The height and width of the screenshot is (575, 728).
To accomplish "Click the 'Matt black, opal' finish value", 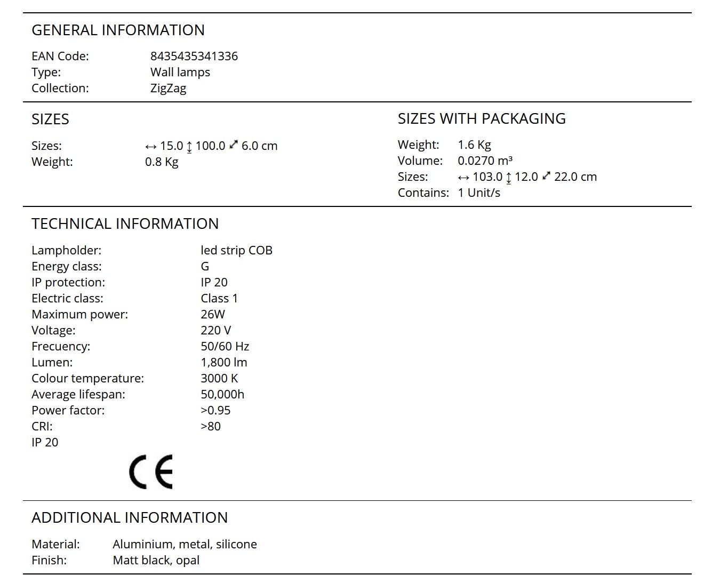I will point(156,560).
